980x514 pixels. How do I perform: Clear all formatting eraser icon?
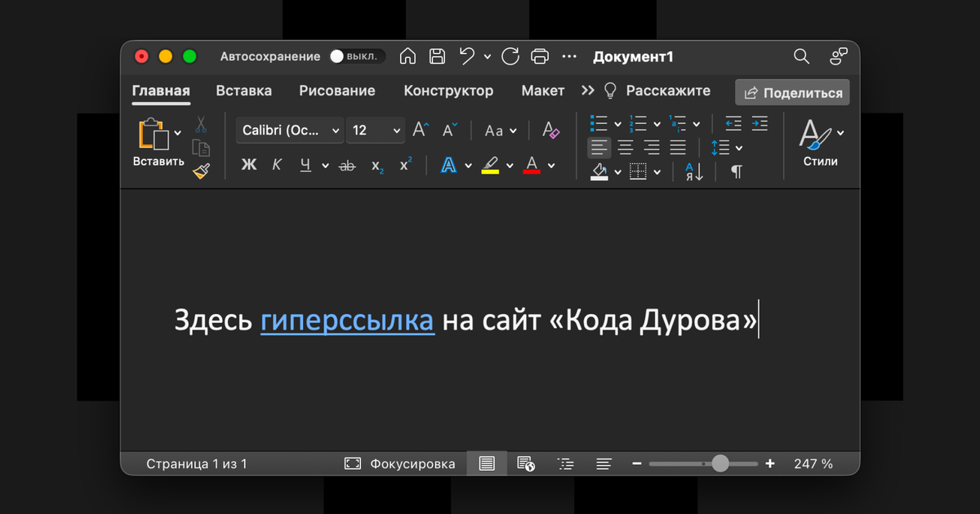click(x=550, y=130)
